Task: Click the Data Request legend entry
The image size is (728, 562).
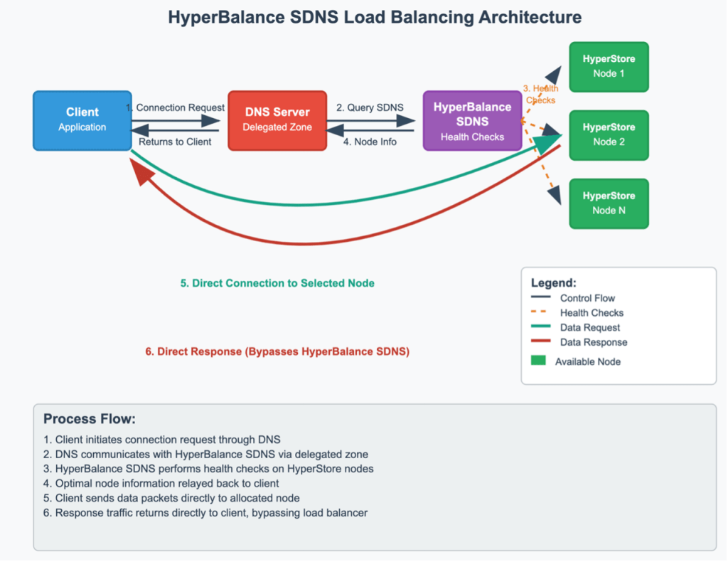Action: (575, 328)
